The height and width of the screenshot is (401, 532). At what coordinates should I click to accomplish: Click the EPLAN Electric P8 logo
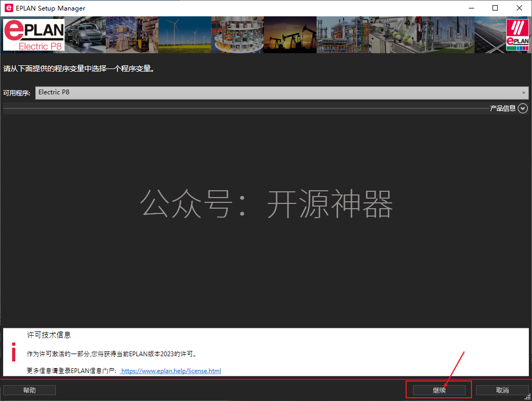pyautogui.click(x=34, y=35)
